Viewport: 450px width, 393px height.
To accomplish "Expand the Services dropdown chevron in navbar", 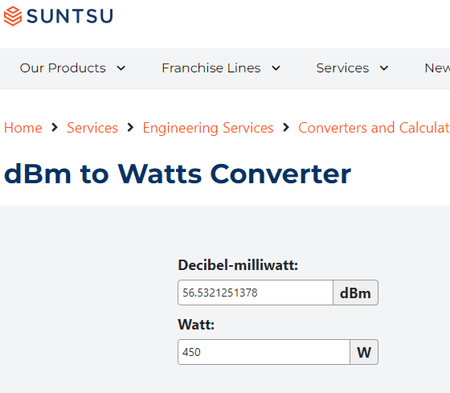I will (384, 68).
